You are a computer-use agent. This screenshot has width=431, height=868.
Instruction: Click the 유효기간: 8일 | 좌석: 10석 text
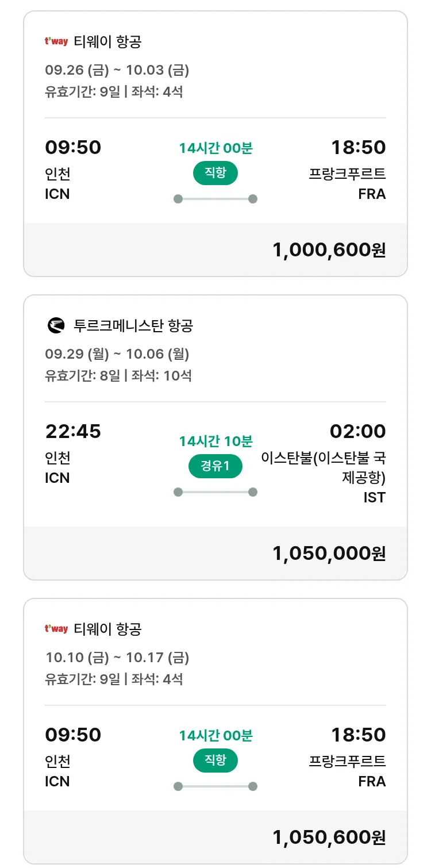pos(118,376)
